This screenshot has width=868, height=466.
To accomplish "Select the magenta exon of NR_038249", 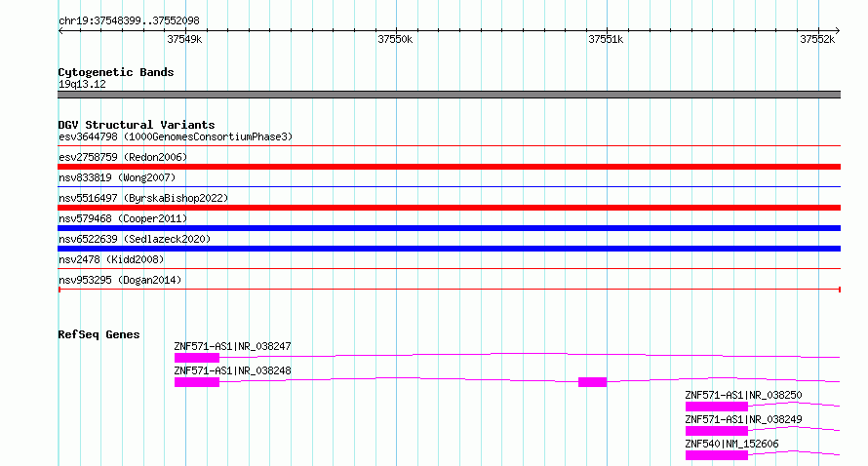I will [x=717, y=431].
